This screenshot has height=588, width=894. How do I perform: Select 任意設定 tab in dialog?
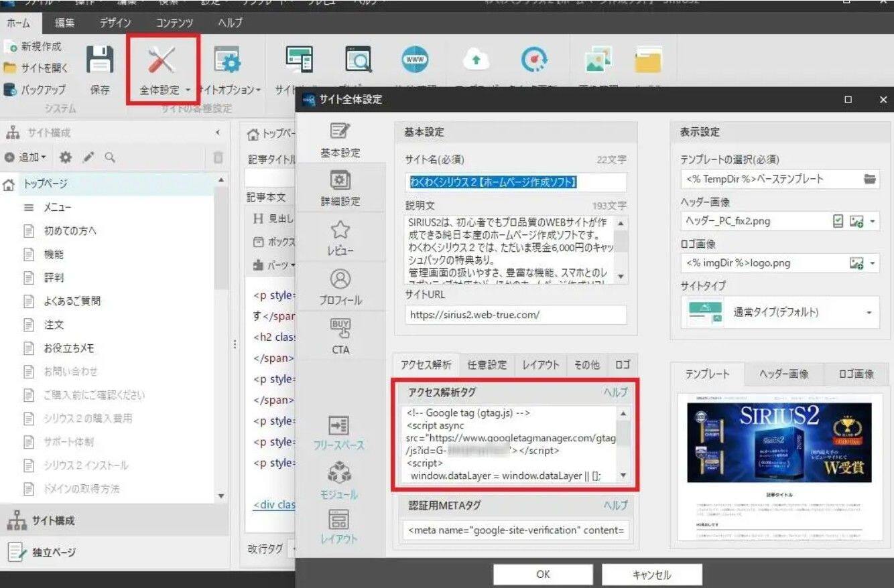click(487, 365)
